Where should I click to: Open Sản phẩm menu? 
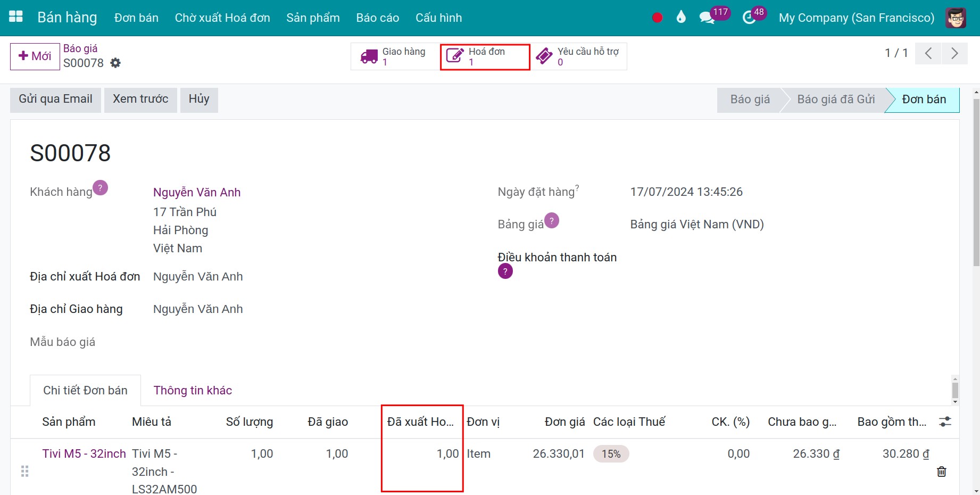[313, 18]
